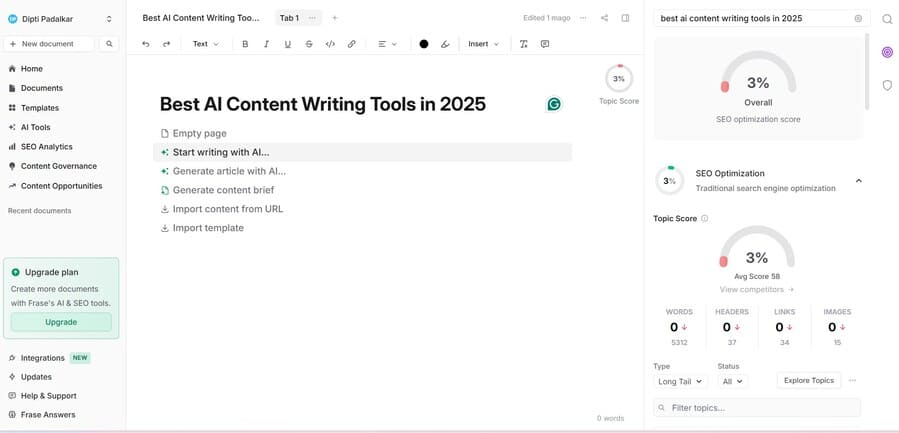This screenshot has width=899, height=433.
Task: Click View competitors link
Action: point(757,290)
